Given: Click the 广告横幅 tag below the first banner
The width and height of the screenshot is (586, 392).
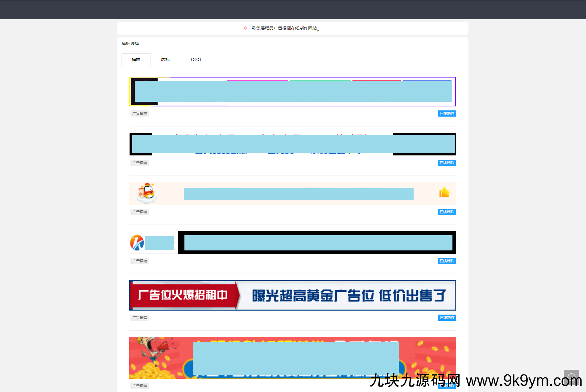Looking at the screenshot, I should [x=140, y=113].
